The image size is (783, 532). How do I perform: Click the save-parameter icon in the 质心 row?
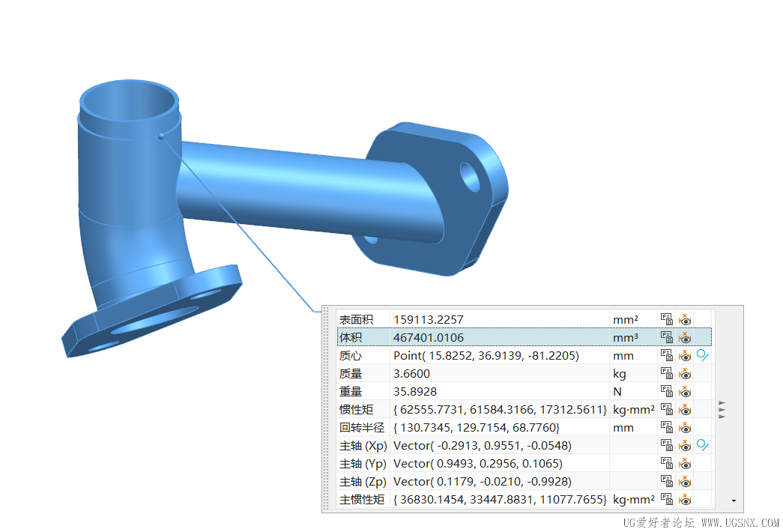point(667,355)
